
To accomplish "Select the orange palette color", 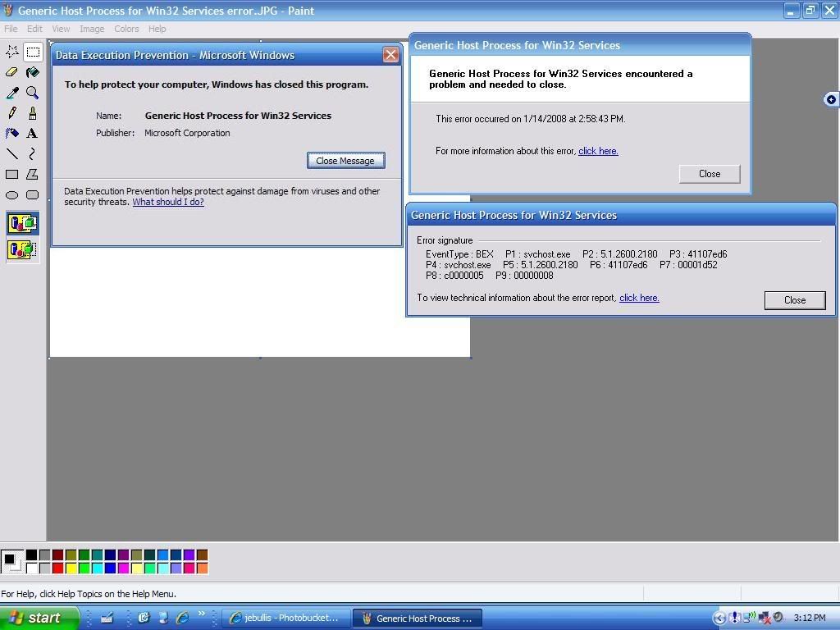I will (203, 568).
